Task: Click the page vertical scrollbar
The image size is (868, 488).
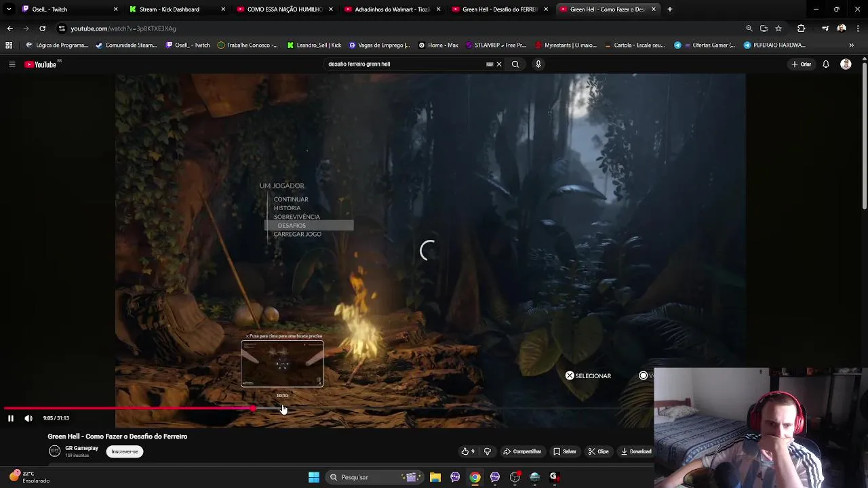Action: [x=864, y=136]
